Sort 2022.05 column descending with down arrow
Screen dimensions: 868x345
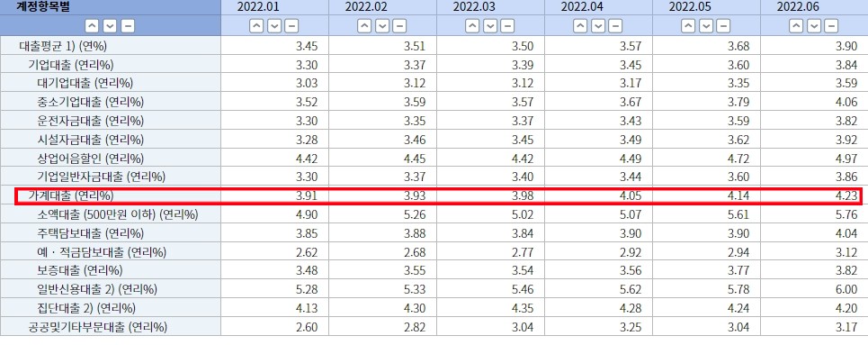[x=706, y=26]
